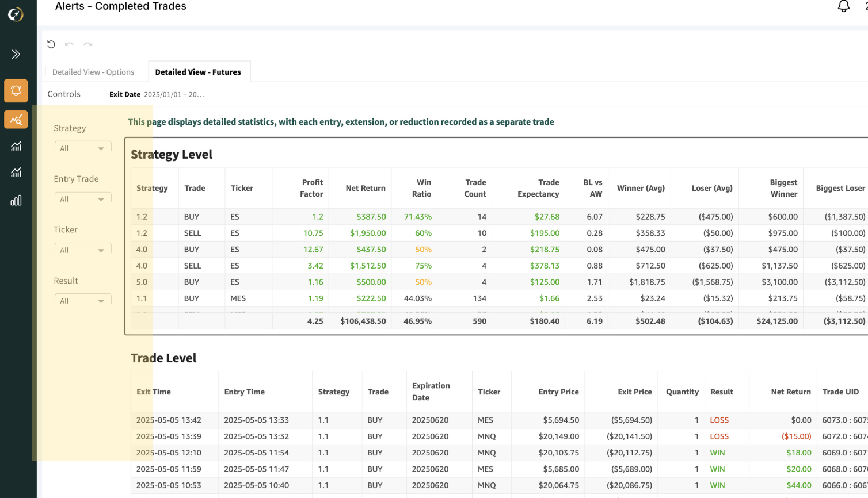Open the Entry Trade filter dropdown

tap(83, 199)
